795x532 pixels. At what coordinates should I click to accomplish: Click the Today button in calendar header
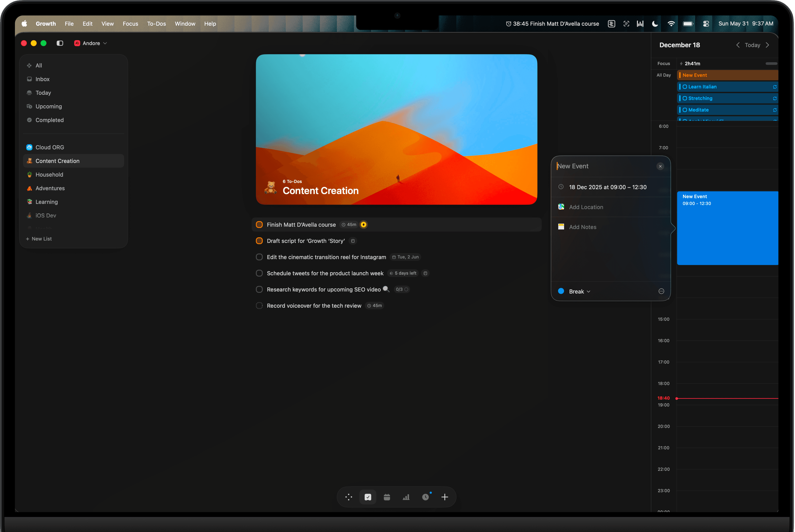pyautogui.click(x=753, y=45)
